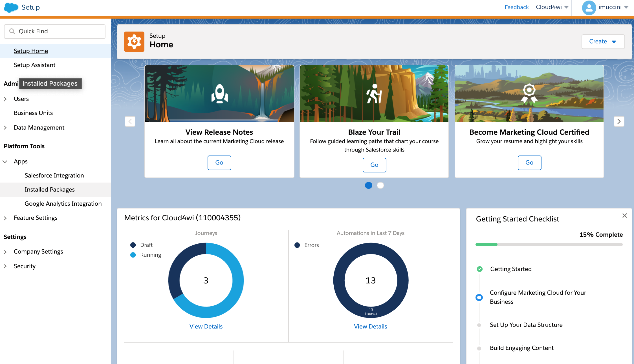Click the Automations donut chart
The width and height of the screenshot is (634, 364).
371,280
